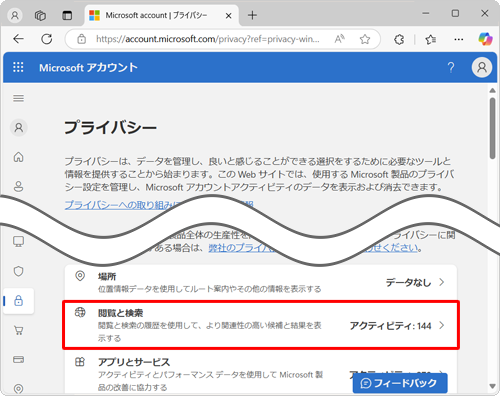Open the Favorites list icon

click(430, 40)
